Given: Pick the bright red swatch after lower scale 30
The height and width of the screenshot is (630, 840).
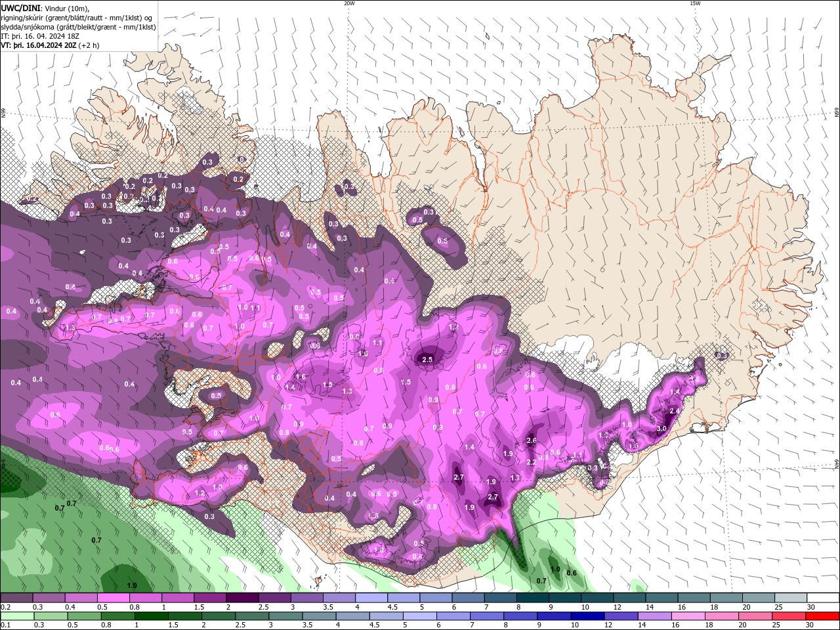Looking at the screenshot, I should [822, 616].
